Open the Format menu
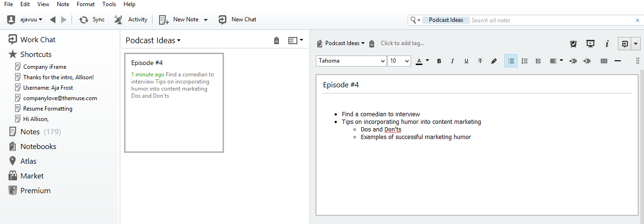The image size is (644, 224). [86, 4]
